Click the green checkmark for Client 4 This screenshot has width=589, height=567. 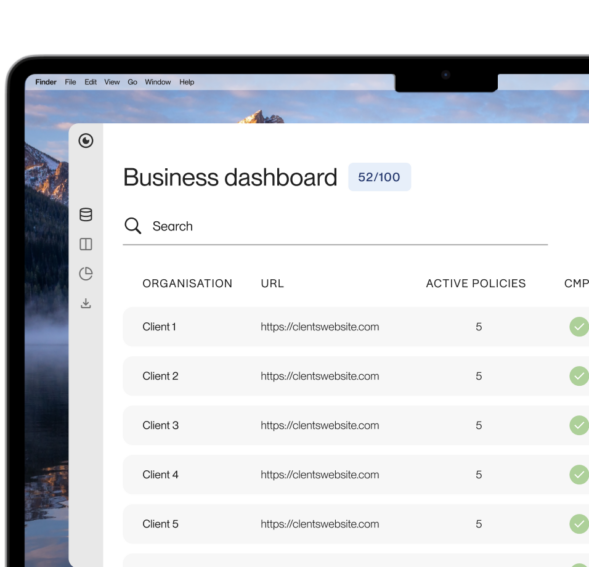(x=579, y=475)
